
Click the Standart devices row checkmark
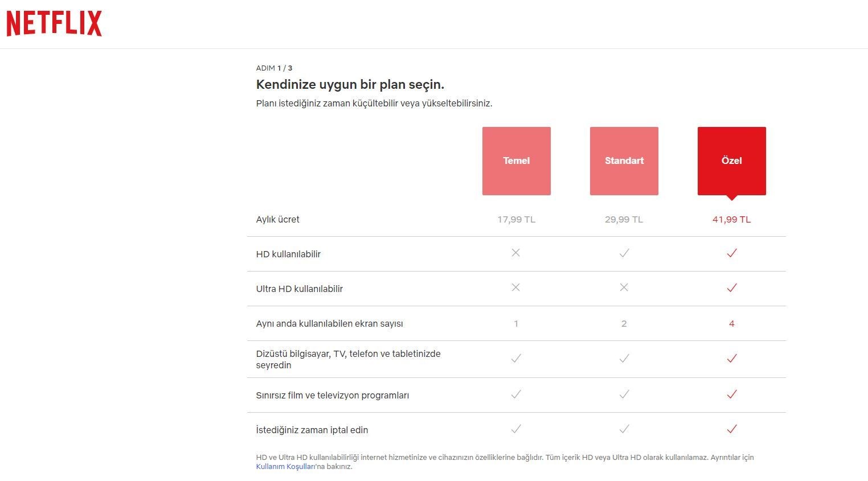click(624, 359)
